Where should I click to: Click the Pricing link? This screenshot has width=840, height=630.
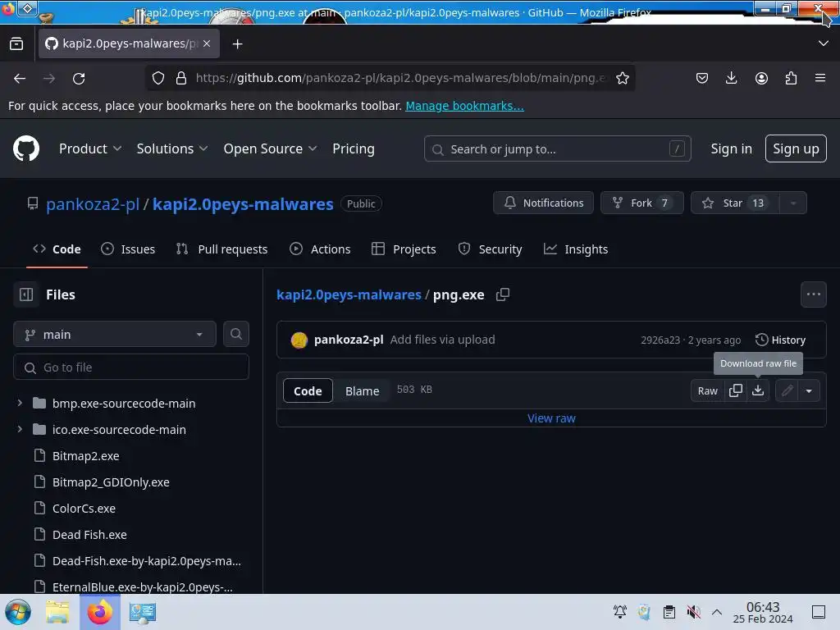(353, 148)
